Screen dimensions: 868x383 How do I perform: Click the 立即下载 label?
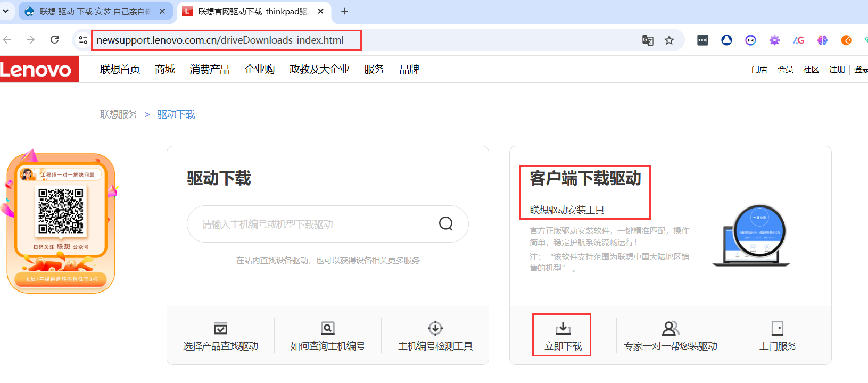coord(563,346)
